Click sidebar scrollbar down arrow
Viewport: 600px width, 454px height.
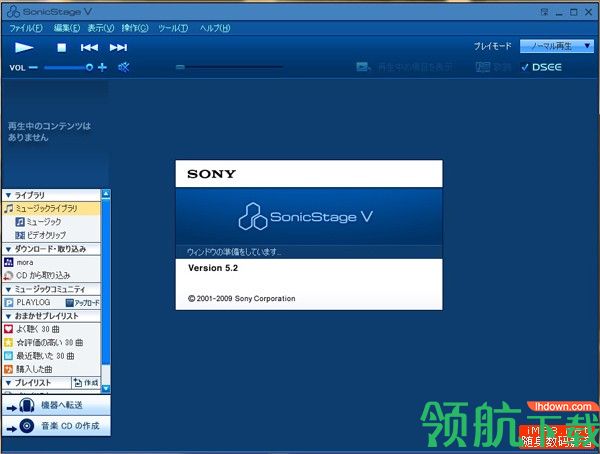pos(106,389)
